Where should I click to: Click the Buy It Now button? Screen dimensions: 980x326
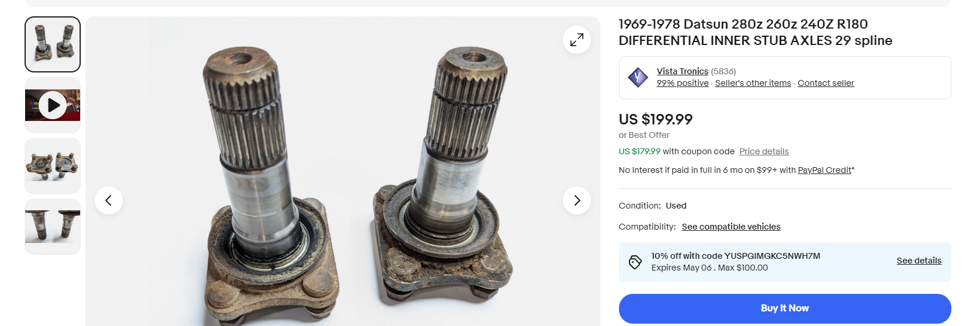(x=785, y=308)
